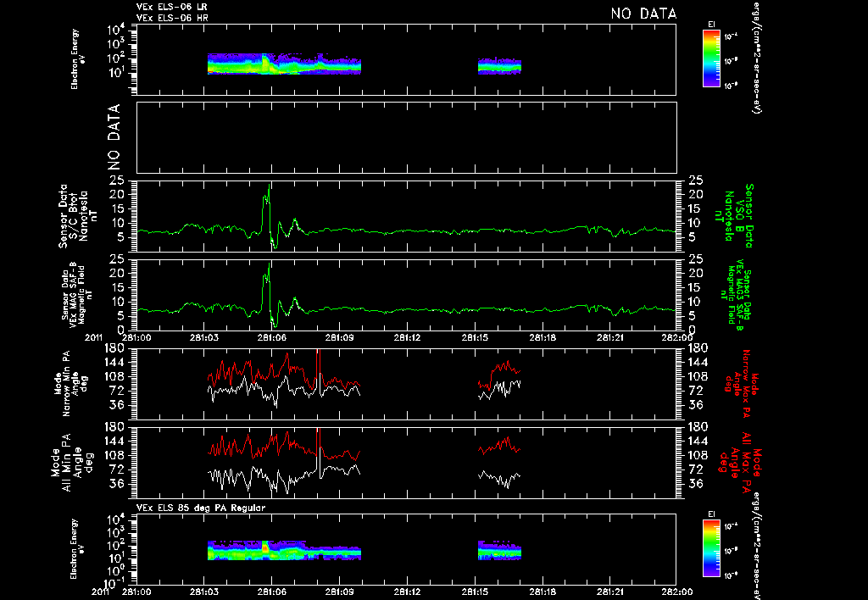Image resolution: width=868 pixels, height=600 pixels.
Task: Click the color scale bar beside the 85 deg PA spectrogram
Action: pos(711,548)
